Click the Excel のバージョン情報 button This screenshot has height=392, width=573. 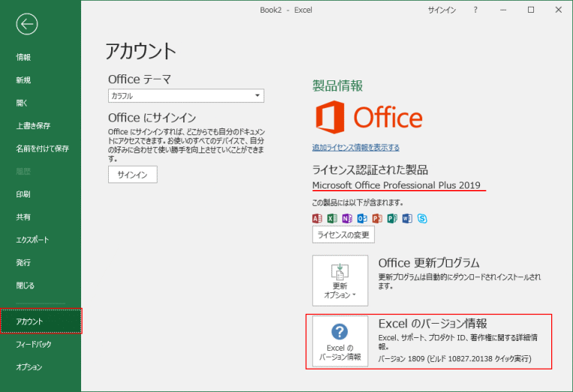(340, 341)
